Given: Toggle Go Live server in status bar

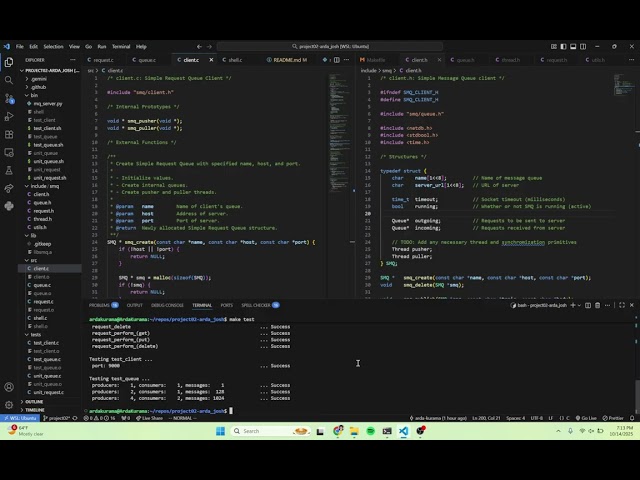Looking at the screenshot, I should coord(586,418).
